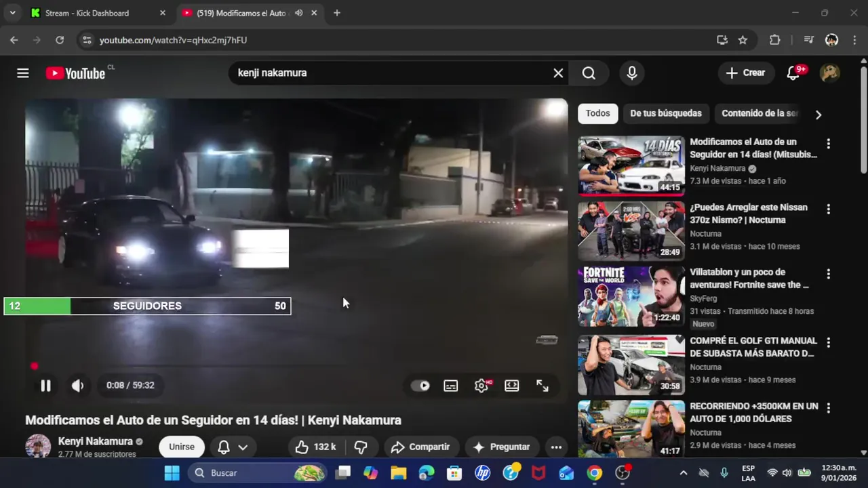This screenshot has width=868, height=488.
Task: Expand the subscription notification bell dropdown
Action: pyautogui.click(x=233, y=447)
